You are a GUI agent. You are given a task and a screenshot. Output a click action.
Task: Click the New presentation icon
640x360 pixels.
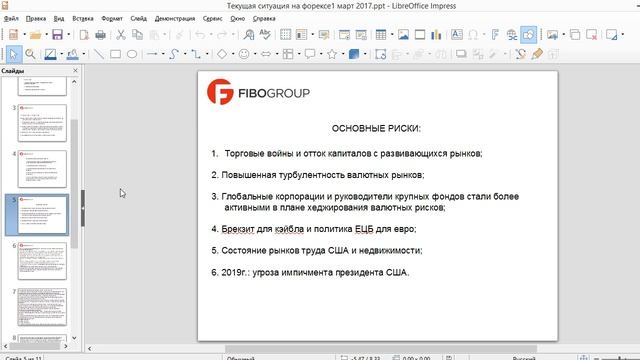[13, 35]
